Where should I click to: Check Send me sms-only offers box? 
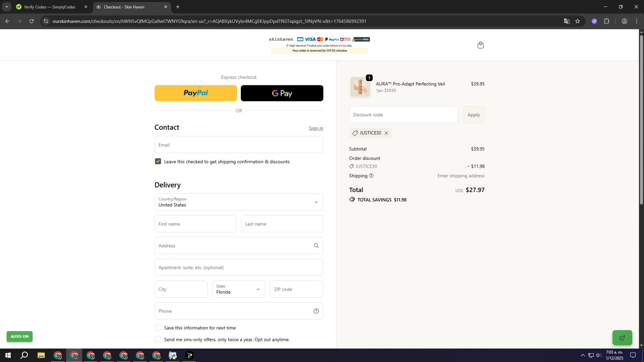tap(158, 339)
